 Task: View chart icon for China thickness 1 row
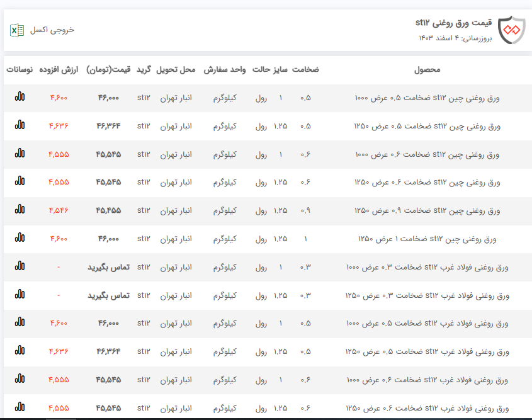[20, 238]
